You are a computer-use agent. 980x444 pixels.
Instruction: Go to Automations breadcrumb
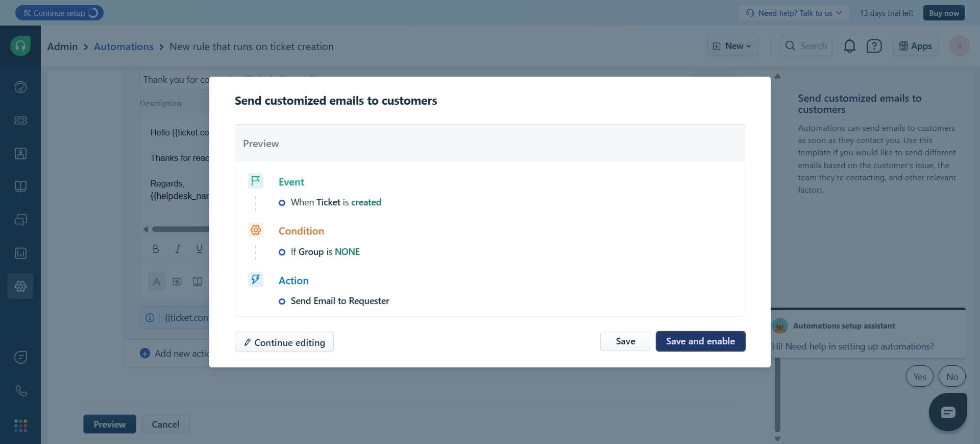point(124,46)
